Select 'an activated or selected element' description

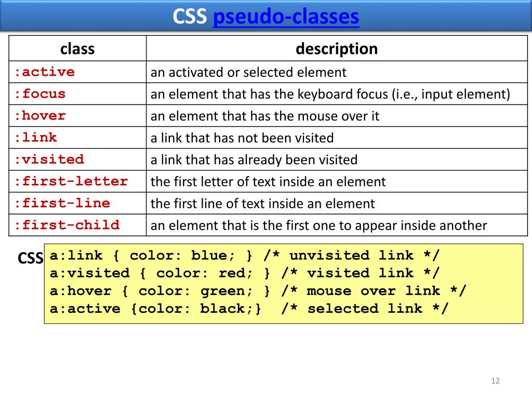pyautogui.click(x=248, y=72)
